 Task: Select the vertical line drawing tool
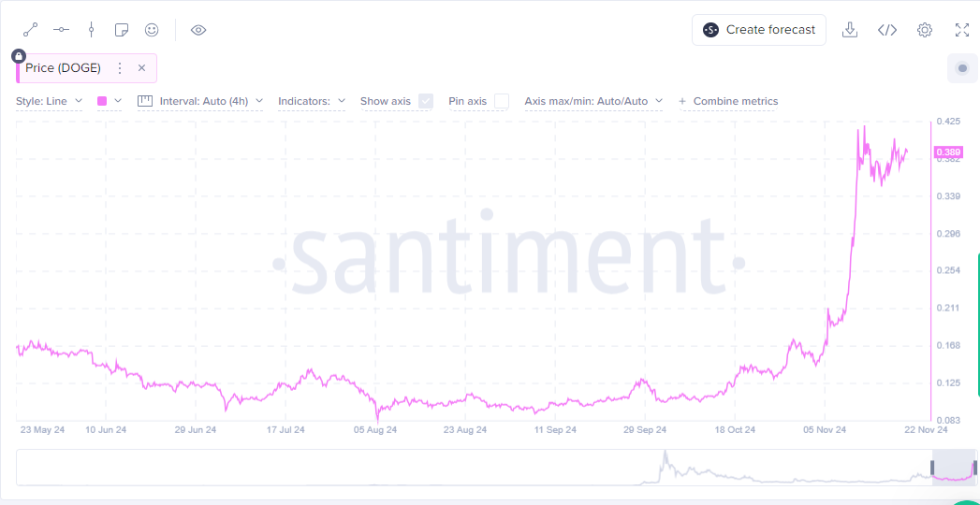pos(91,29)
